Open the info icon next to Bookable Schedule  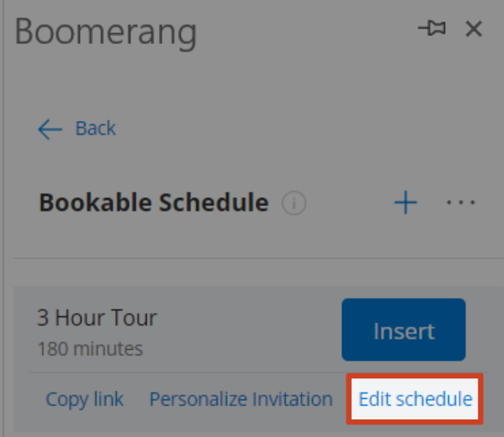click(x=294, y=203)
